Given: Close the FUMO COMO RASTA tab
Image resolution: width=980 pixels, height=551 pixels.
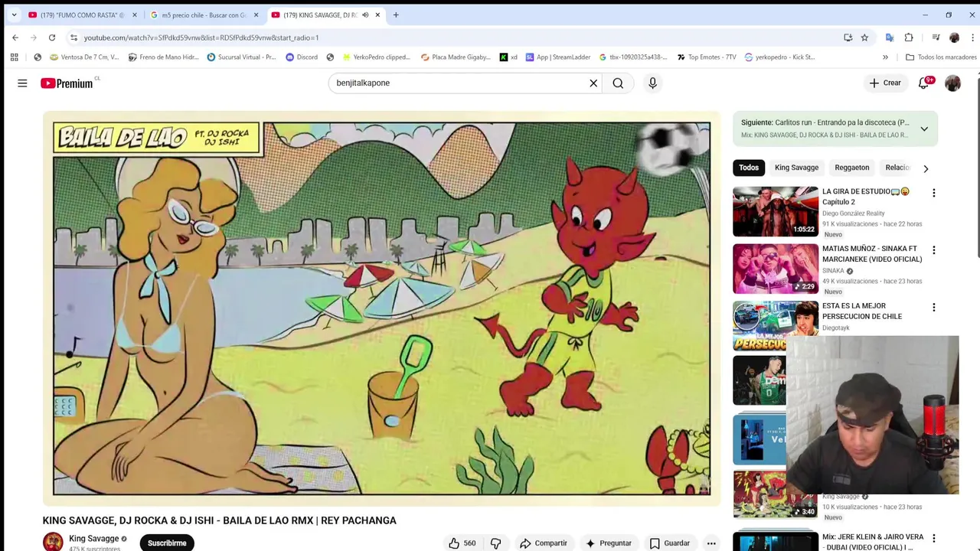Looking at the screenshot, I should (134, 15).
